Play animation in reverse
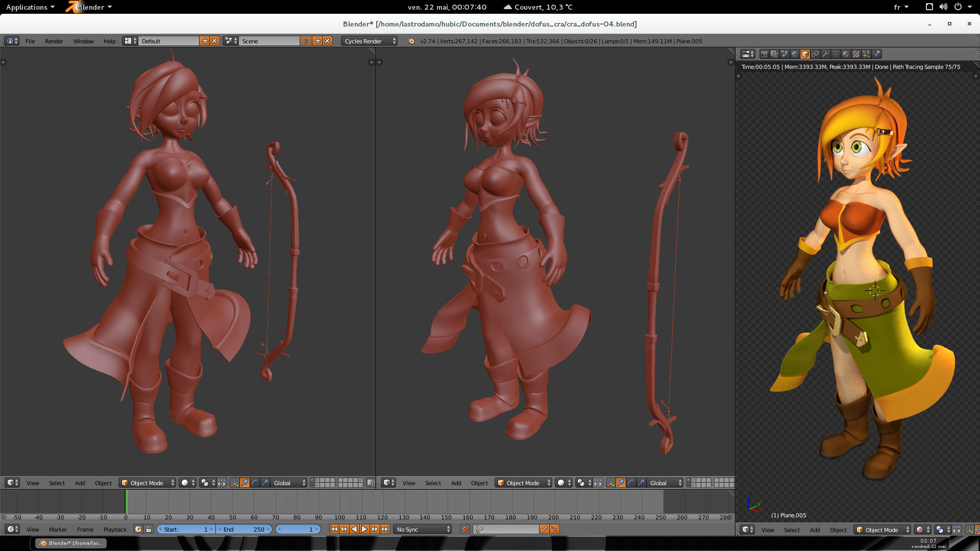Image resolution: width=980 pixels, height=551 pixels. [x=354, y=529]
